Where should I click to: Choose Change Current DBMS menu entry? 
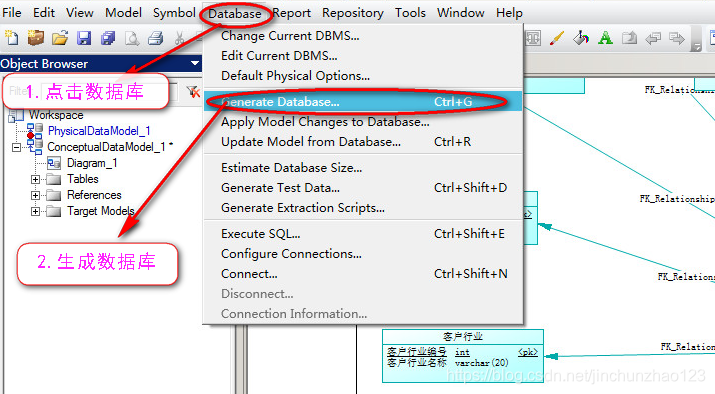363,36
